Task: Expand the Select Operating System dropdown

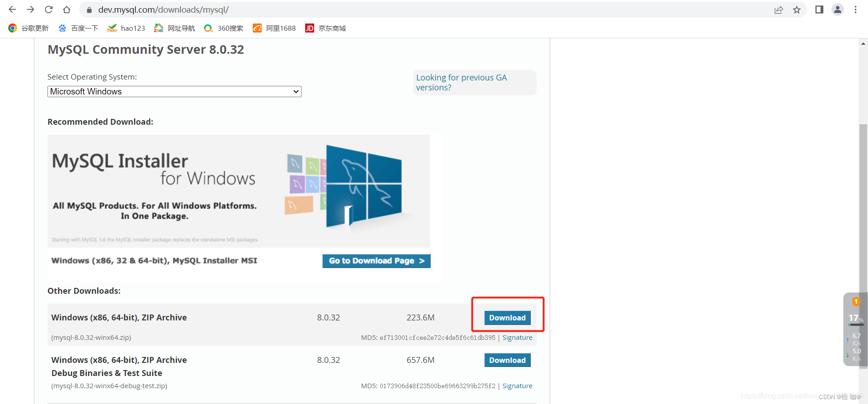Action: (175, 91)
